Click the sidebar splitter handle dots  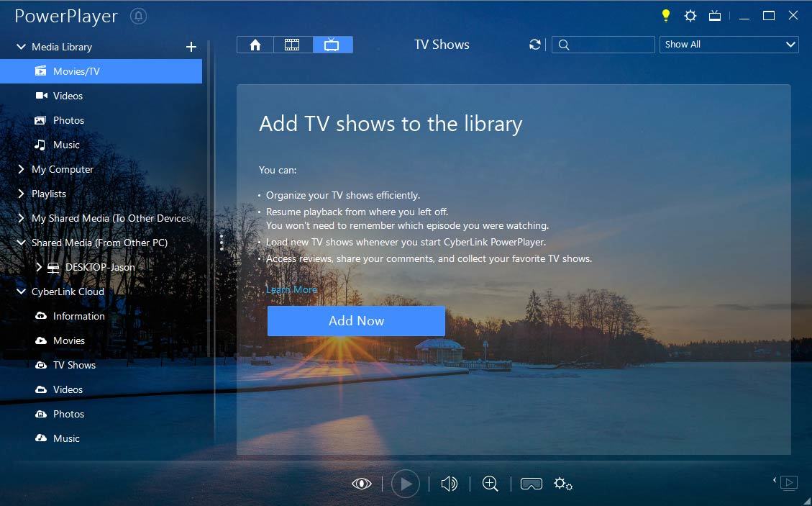click(222, 243)
